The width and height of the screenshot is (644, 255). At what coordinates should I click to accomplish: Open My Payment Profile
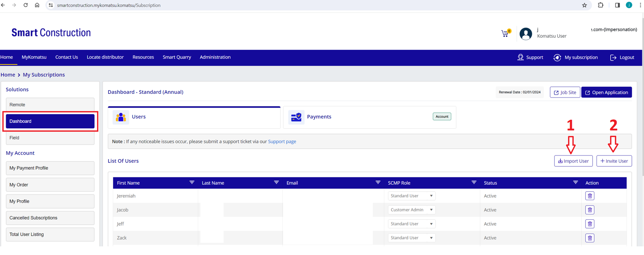pyautogui.click(x=50, y=168)
